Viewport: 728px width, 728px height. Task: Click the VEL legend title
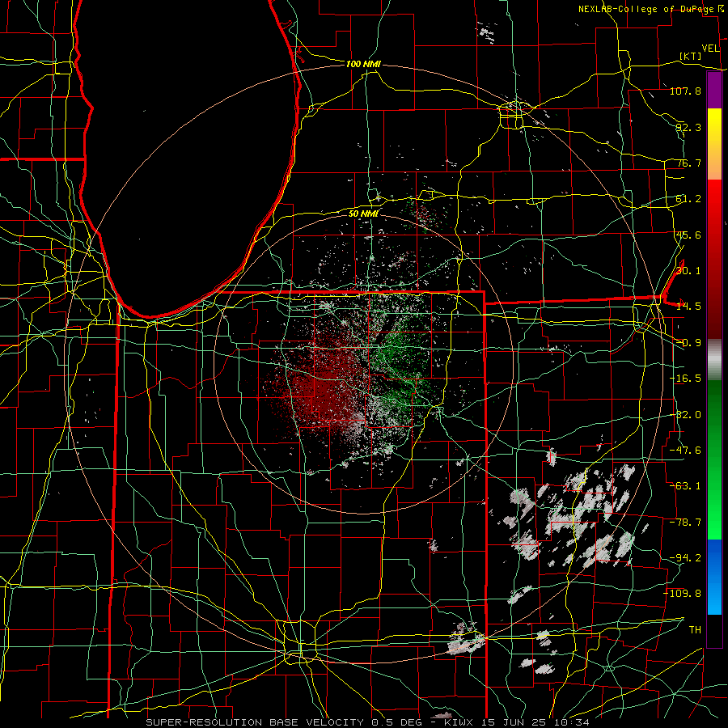pos(710,48)
